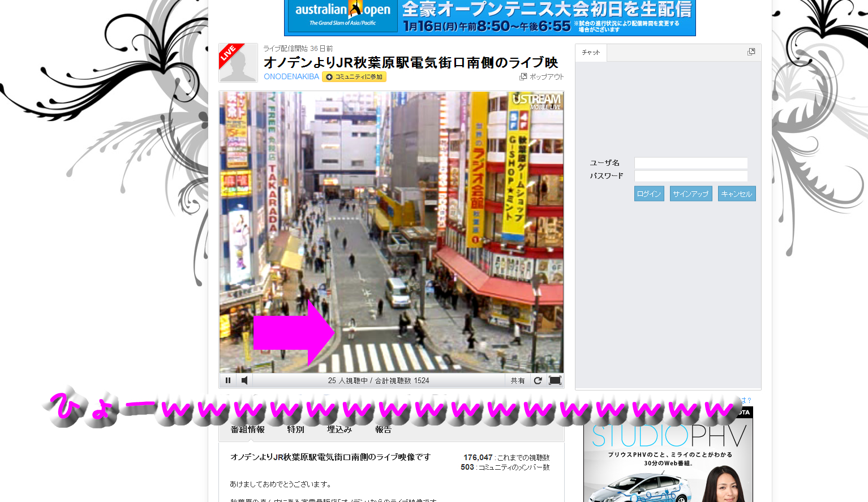This screenshot has height=502, width=868.
Task: Pop out the chat panel via corner icon
Action: tap(751, 52)
